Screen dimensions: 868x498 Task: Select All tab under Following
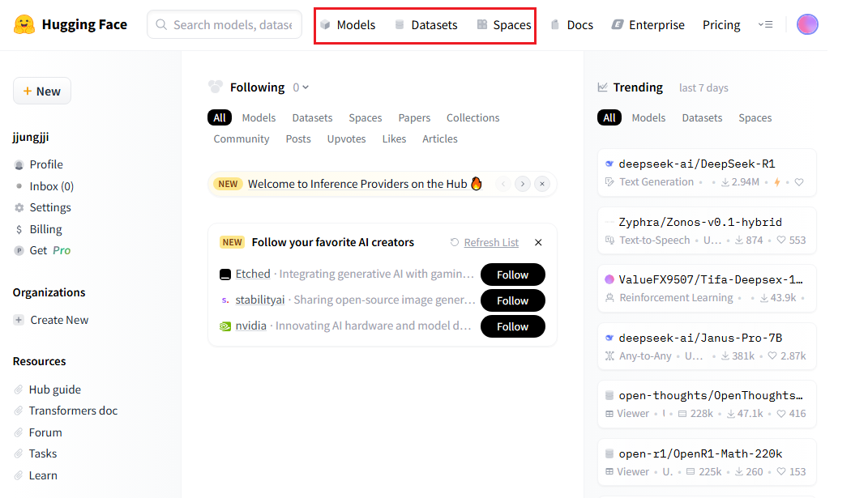click(x=220, y=118)
